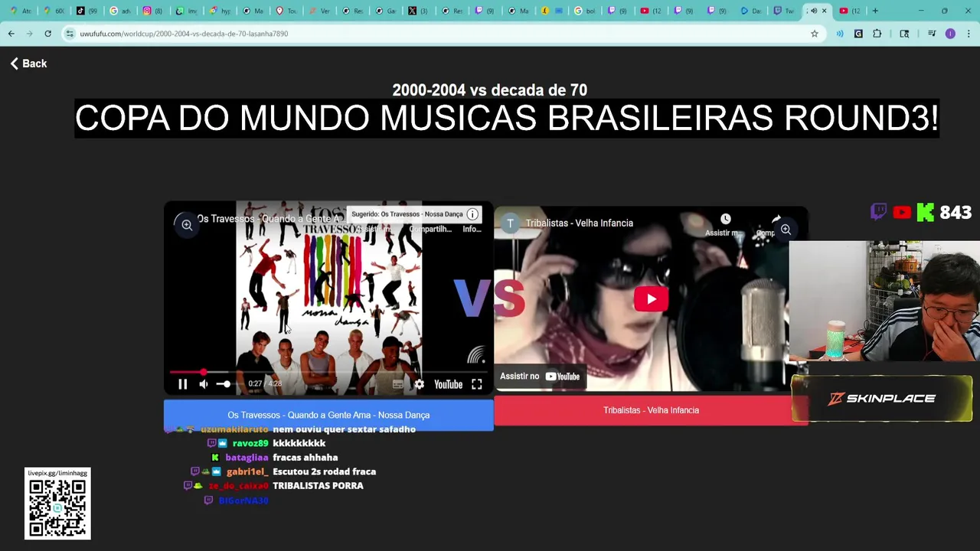This screenshot has height=551, width=980.
Task: Click the Tribalistas - Velha Infancia video title
Action: tap(579, 223)
